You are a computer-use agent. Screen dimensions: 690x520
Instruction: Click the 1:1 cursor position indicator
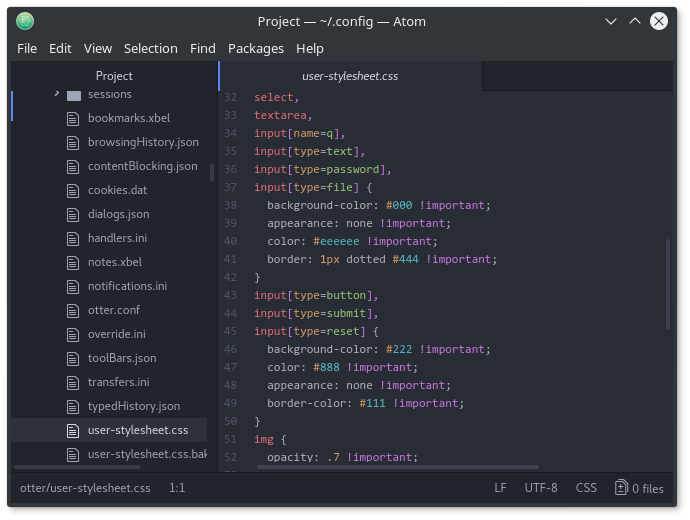pos(177,488)
